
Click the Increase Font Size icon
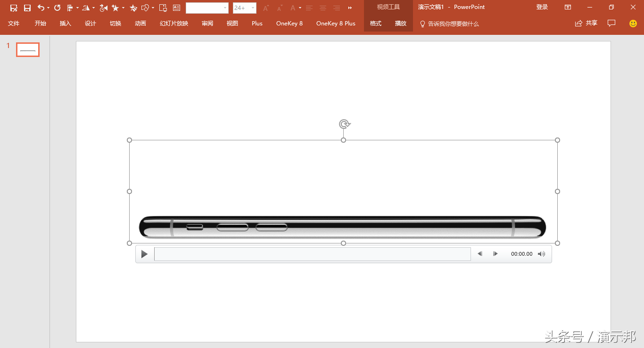266,8
